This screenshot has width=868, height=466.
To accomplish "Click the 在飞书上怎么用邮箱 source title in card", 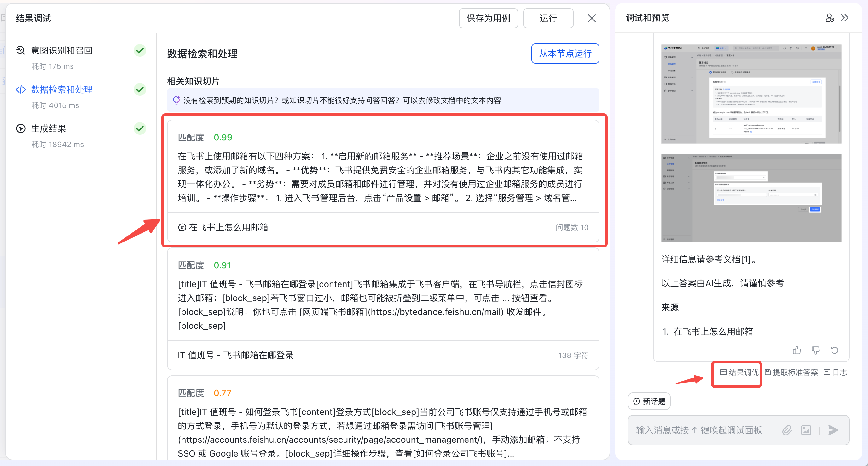I will pos(229,228).
